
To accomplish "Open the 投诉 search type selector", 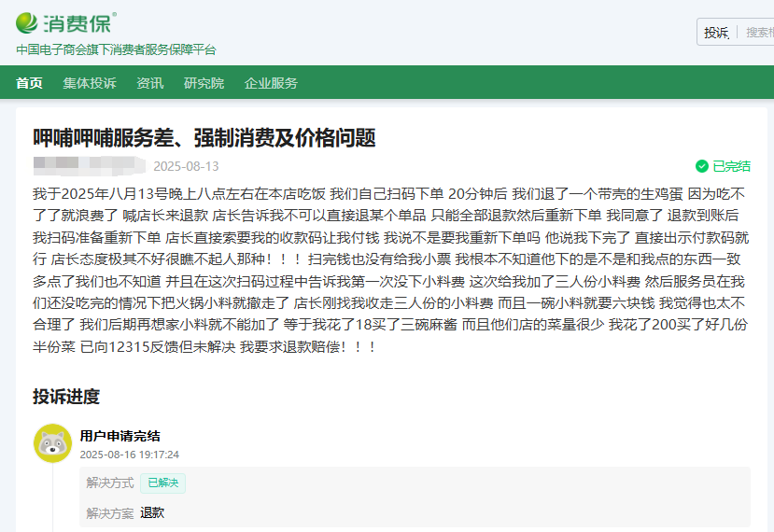I will tap(716, 33).
